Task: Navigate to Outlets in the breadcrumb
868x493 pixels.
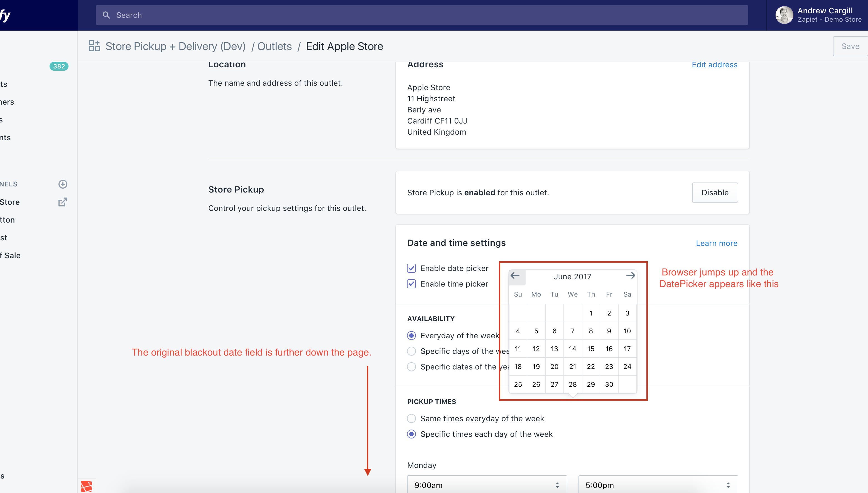Action: click(x=274, y=46)
